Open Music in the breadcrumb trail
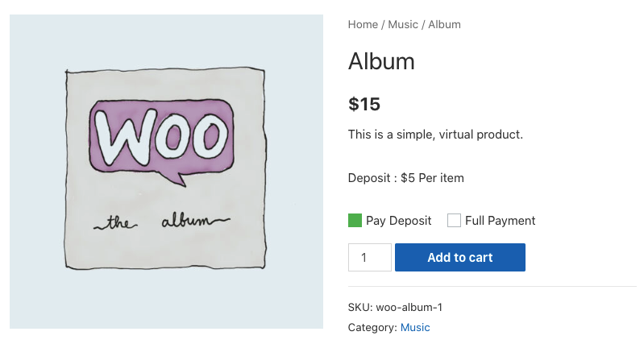The height and width of the screenshot is (344, 644). click(403, 24)
